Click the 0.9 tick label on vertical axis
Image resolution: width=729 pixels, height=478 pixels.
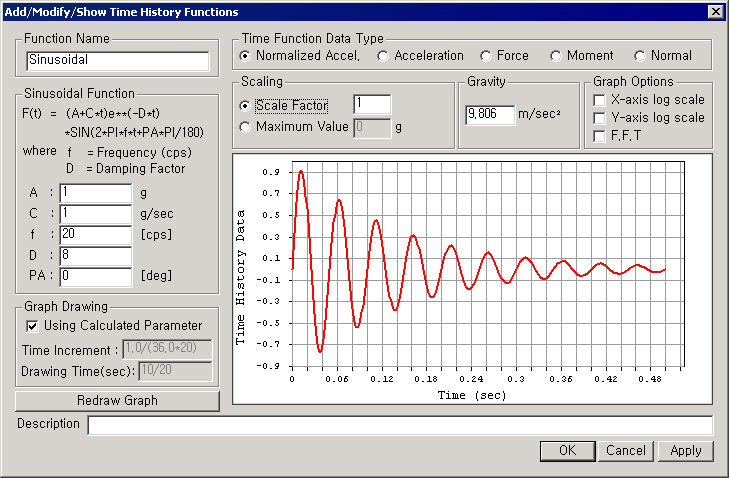click(x=271, y=172)
